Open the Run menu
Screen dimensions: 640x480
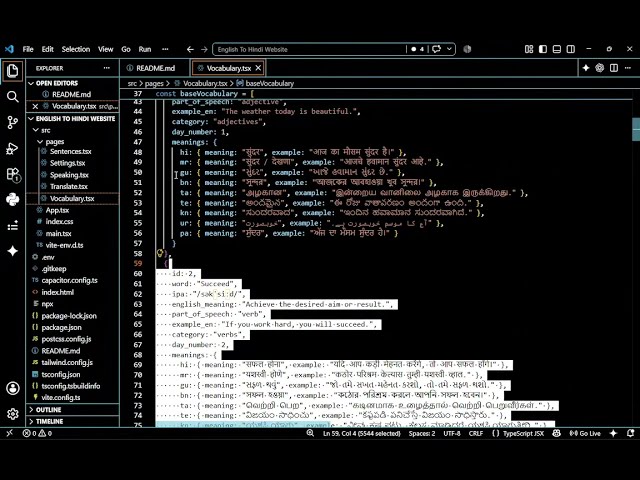click(144, 49)
